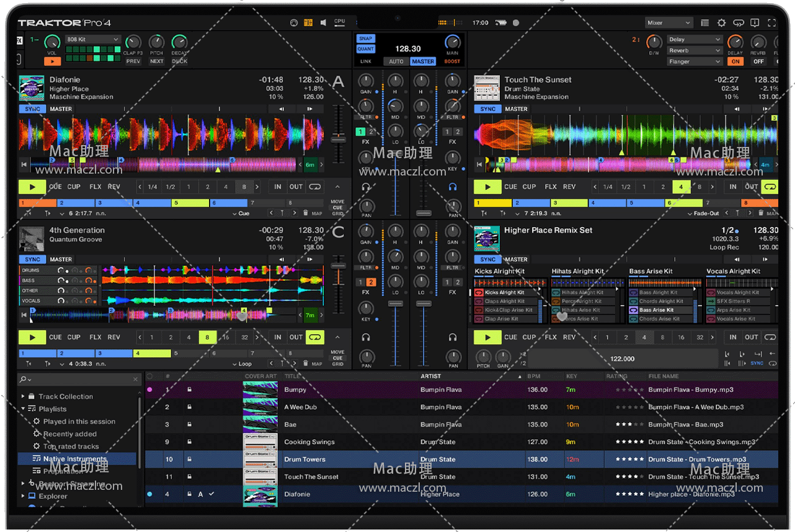Image resolution: width=795 pixels, height=532 pixels.
Task: Click the orange play button under the VOL knob
Action: [x=52, y=61]
